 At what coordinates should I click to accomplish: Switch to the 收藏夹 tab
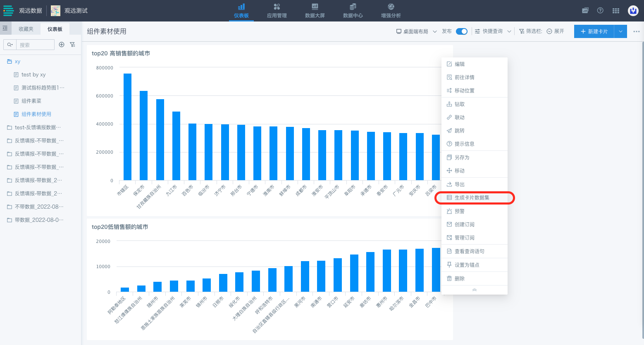click(26, 29)
